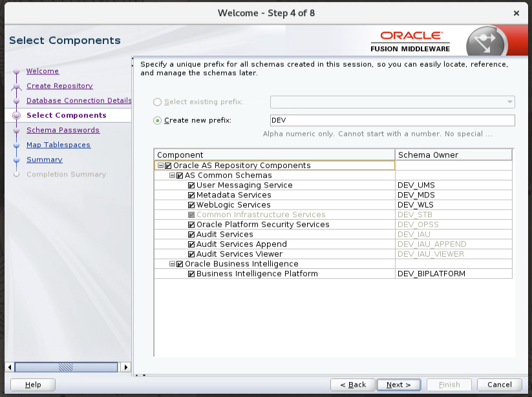This screenshot has width=532, height=397.
Task: Click the new prefix text field containing DEV
Action: [x=392, y=120]
